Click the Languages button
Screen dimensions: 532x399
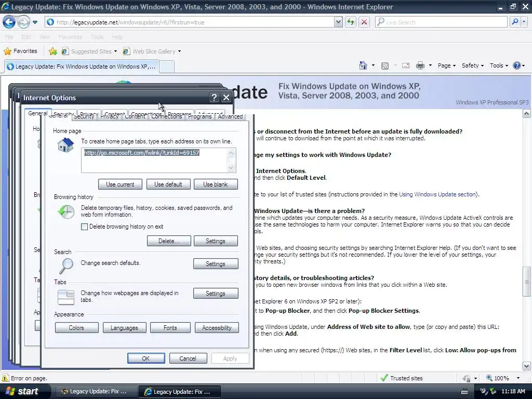[x=124, y=328]
